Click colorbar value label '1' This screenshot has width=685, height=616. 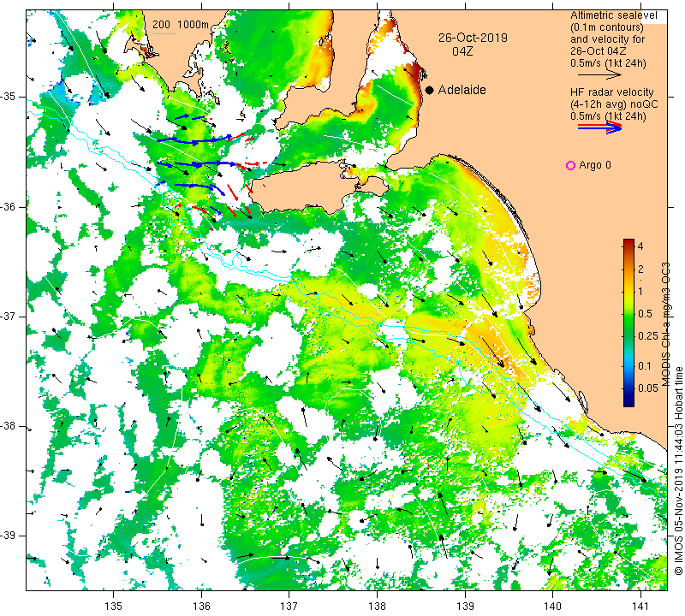click(640, 291)
